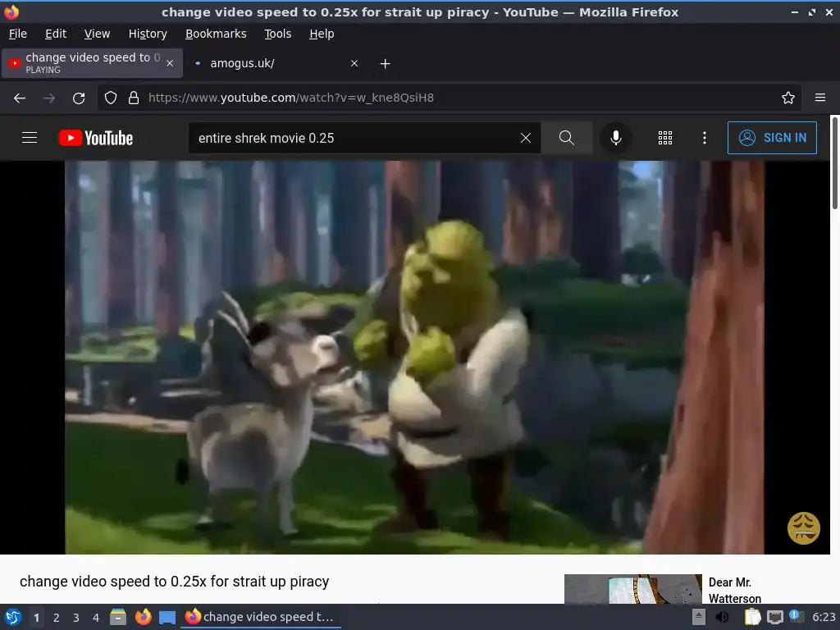Viewport: 840px width, 630px height.
Task: Open the Help menu
Action: (322, 34)
